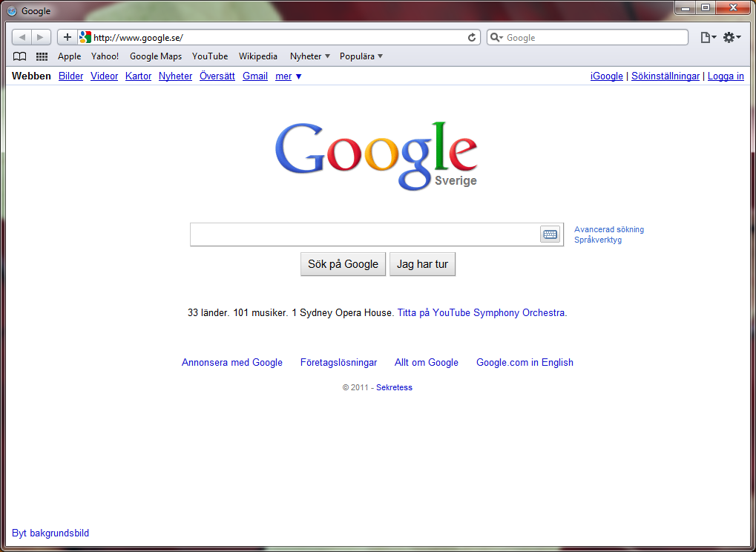Image resolution: width=756 pixels, height=552 pixels.
Task: Click the Jag har tur button
Action: 422,264
